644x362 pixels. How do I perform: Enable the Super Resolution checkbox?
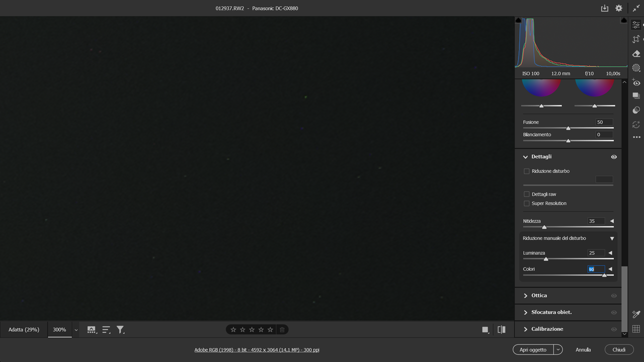click(x=527, y=204)
